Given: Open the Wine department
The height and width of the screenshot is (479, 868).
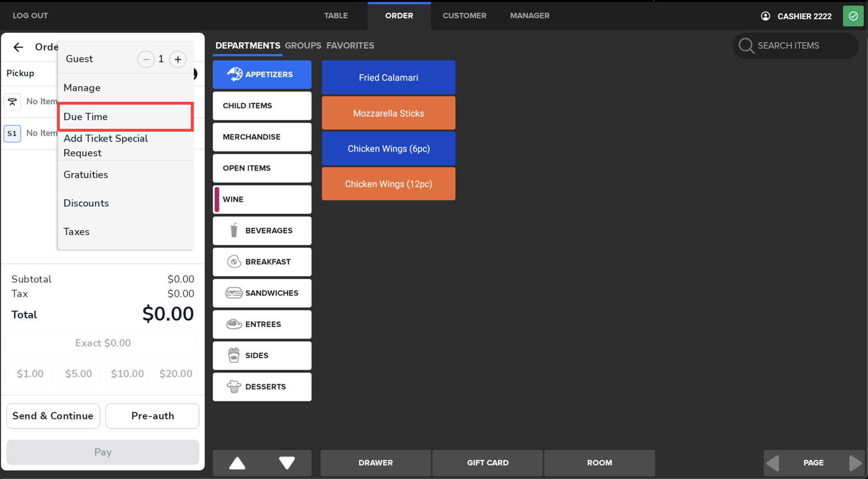Looking at the screenshot, I should [262, 200].
